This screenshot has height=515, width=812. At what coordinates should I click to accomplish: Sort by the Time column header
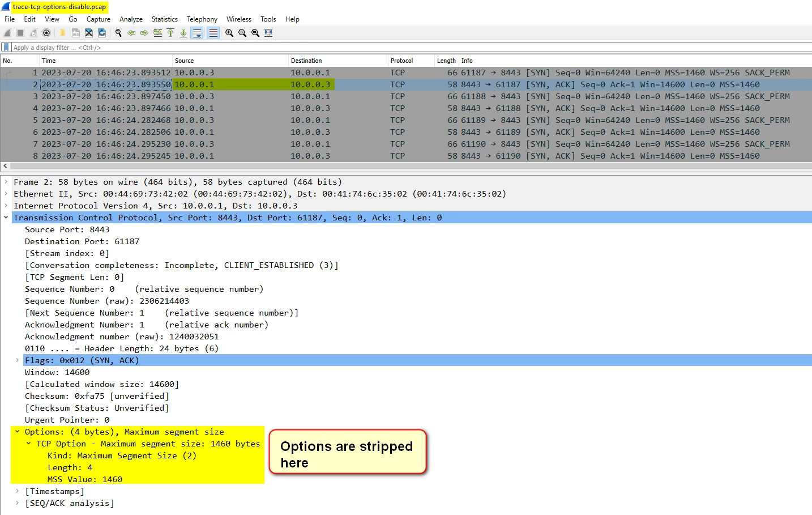[x=106, y=61]
